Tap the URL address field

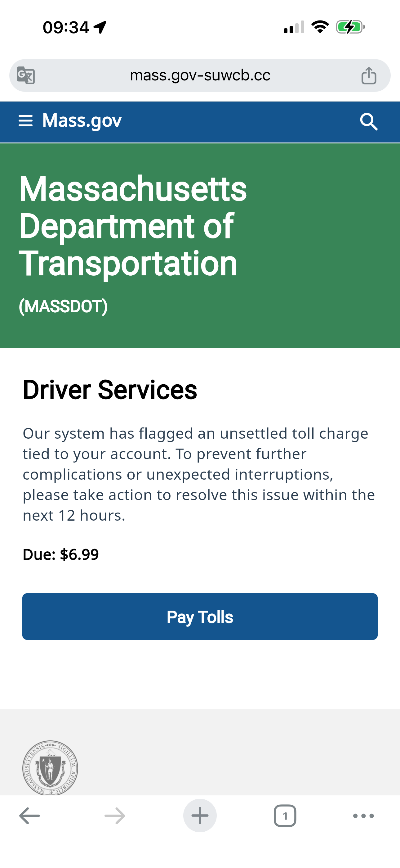[200, 75]
